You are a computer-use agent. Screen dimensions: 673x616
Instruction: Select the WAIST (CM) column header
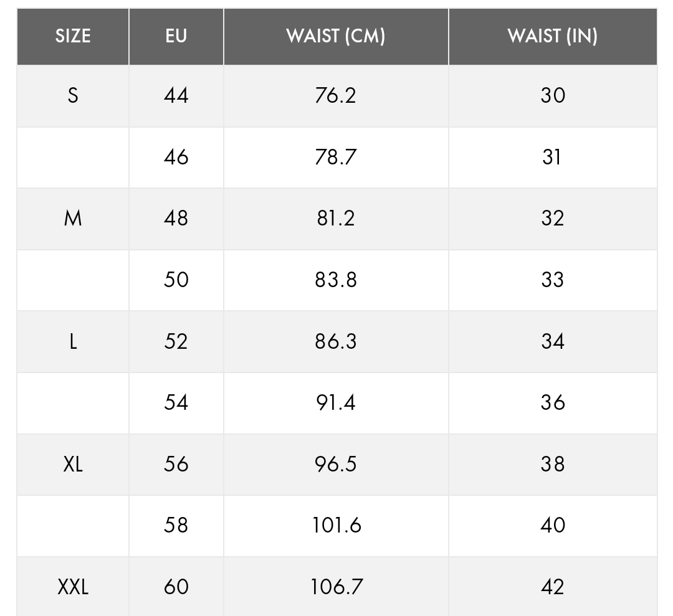tap(336, 36)
